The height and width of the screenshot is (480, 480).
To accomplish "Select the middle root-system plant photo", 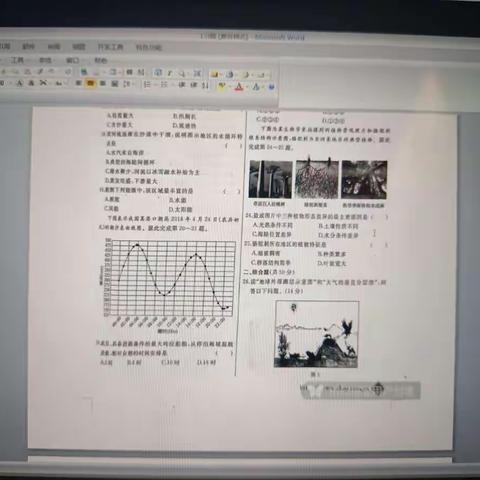I will pyautogui.click(x=317, y=178).
